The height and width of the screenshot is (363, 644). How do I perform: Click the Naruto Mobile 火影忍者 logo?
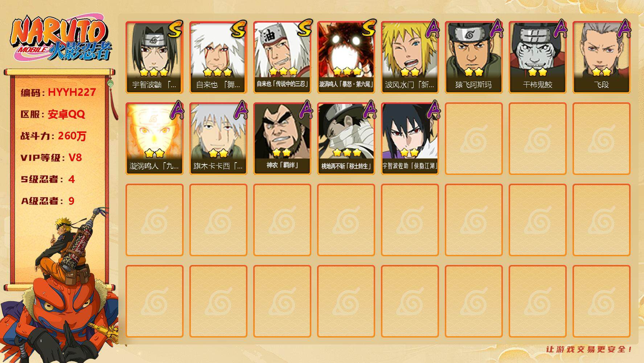tap(61, 39)
